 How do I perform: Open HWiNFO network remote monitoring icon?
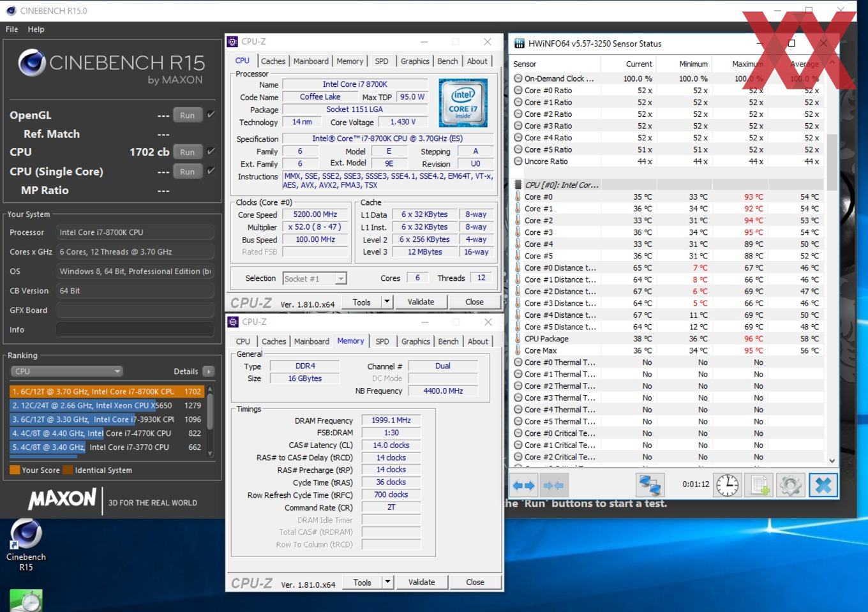click(x=650, y=486)
